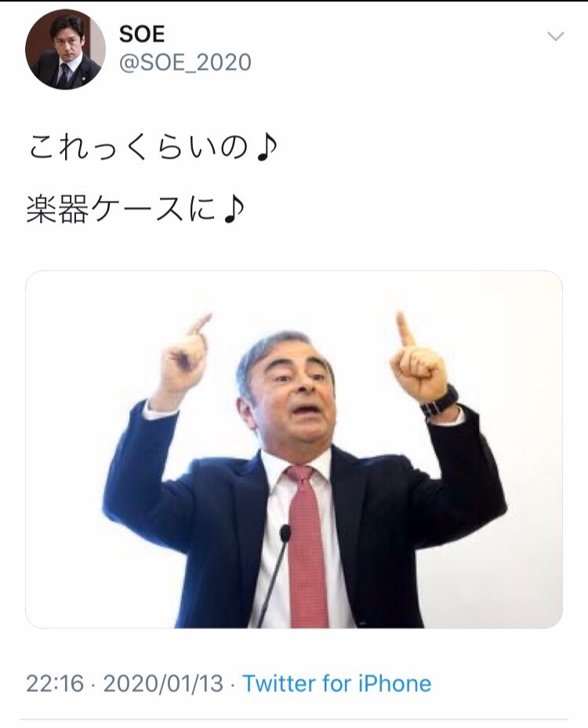Select the Twitter for iPhone source link
Viewport: 588px width, 728px height.
click(337, 683)
